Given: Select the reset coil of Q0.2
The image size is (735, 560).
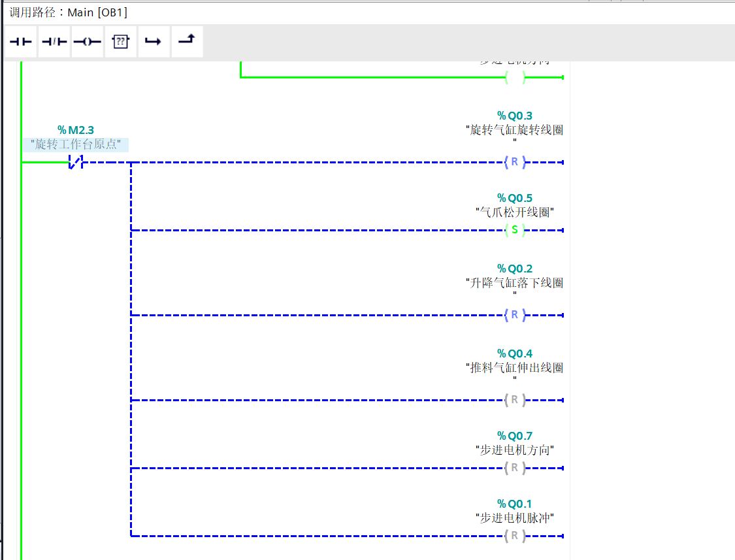Looking at the screenshot, I should 515,315.
